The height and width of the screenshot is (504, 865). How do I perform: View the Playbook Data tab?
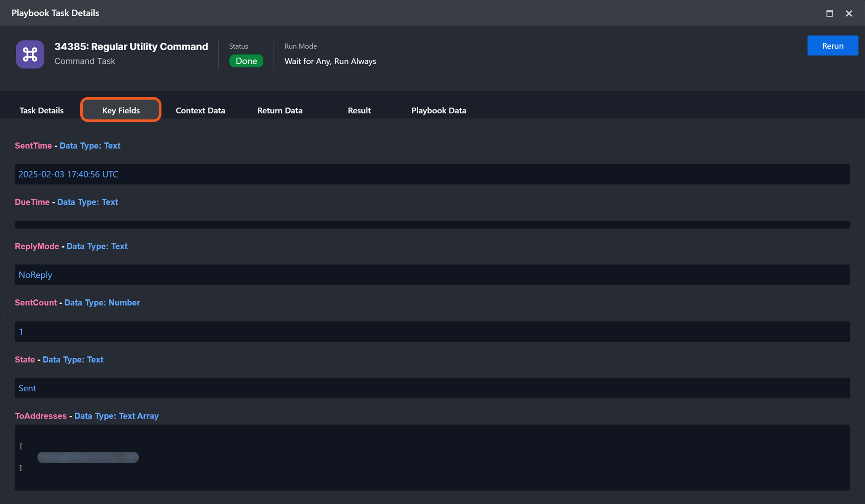439,110
